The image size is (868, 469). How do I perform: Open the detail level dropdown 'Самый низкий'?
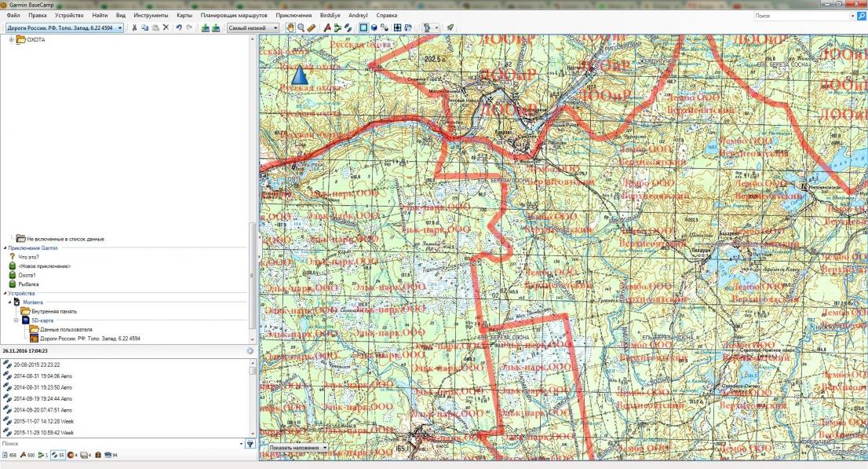click(253, 27)
